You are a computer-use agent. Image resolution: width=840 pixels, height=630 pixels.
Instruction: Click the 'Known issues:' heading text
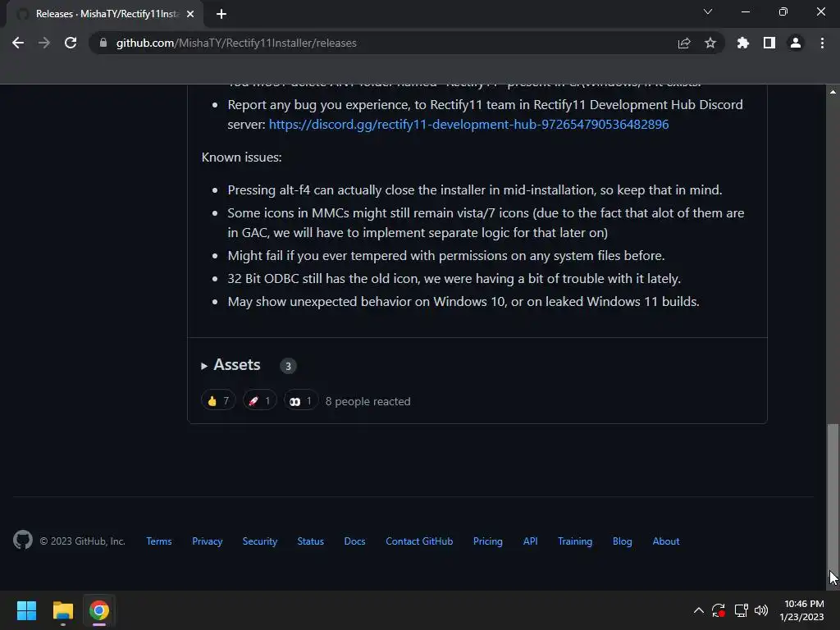point(242,157)
